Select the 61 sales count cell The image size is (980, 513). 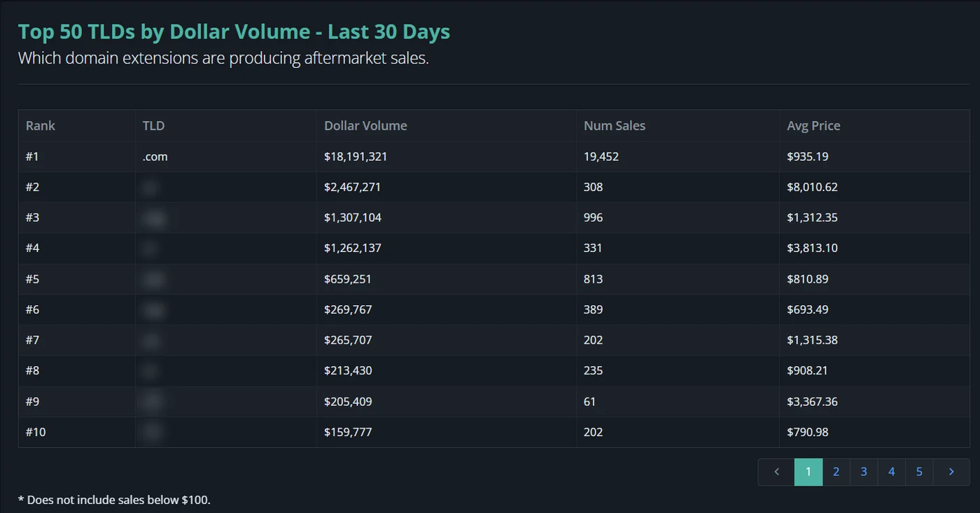(x=678, y=402)
